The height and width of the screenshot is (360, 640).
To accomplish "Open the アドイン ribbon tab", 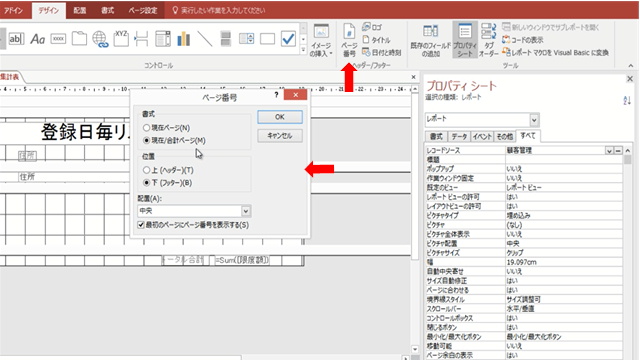I will pyautogui.click(x=13, y=10).
